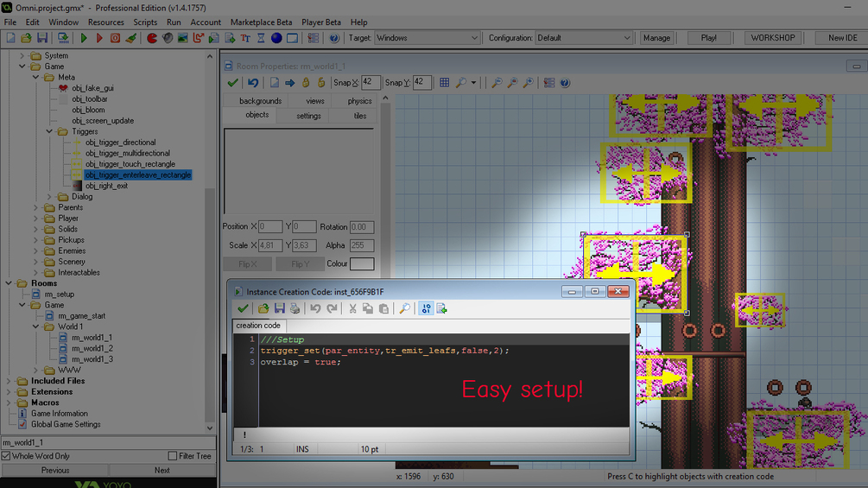
Task: Select rm_world1_2 in the rooms tree
Action: click(92, 349)
